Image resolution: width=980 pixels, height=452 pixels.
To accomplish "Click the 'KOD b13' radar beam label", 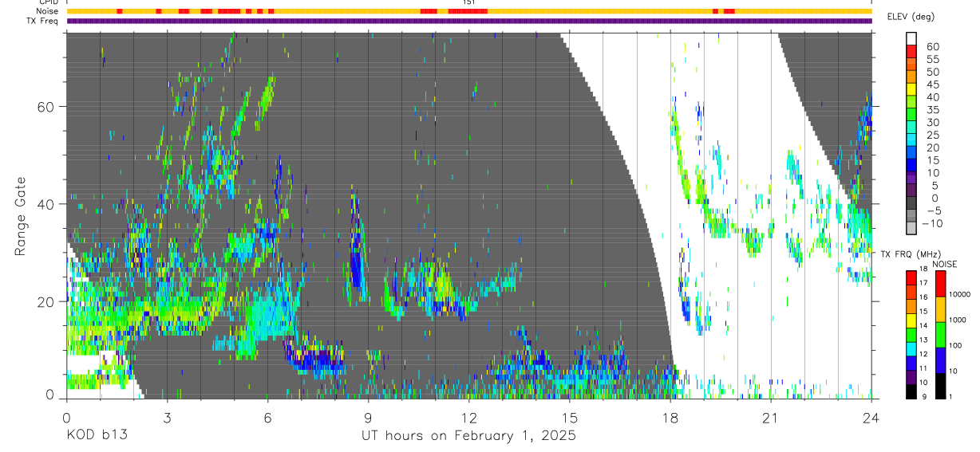I will (97, 436).
